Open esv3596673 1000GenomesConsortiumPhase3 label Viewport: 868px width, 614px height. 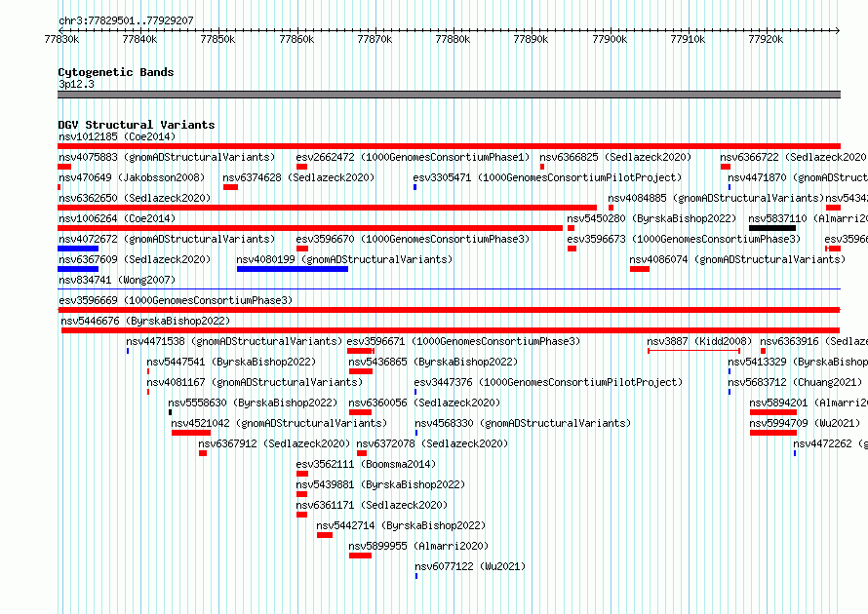[684, 239]
